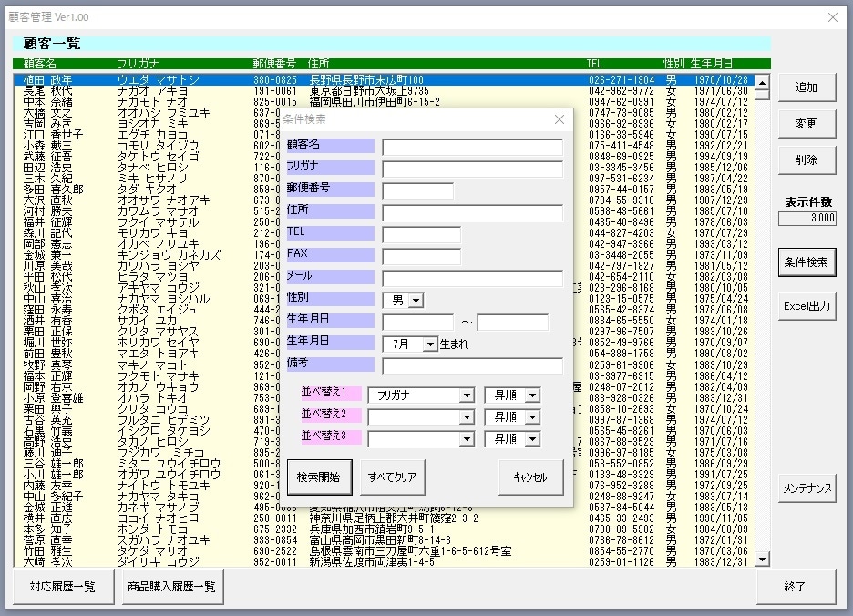Select the row for 長尾 秋代

pyautogui.click(x=384, y=91)
